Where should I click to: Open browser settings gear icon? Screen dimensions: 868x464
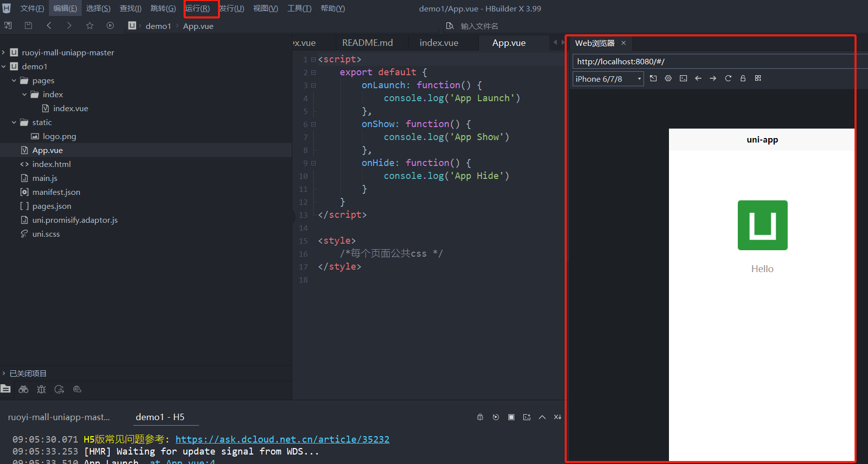point(668,78)
